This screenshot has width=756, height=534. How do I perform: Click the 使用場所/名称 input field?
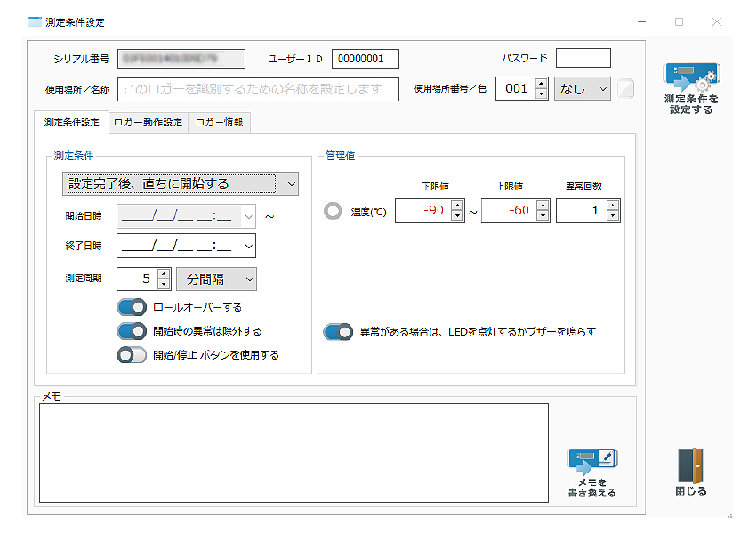coord(258,89)
